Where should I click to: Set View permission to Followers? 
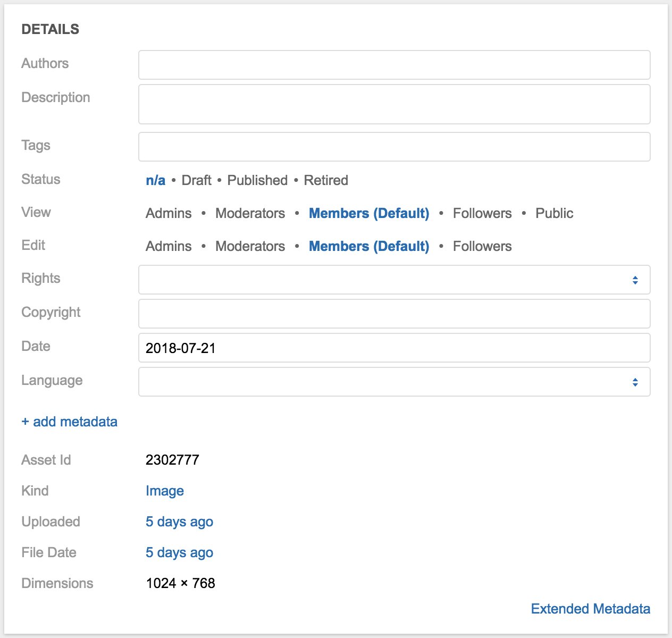pos(482,213)
